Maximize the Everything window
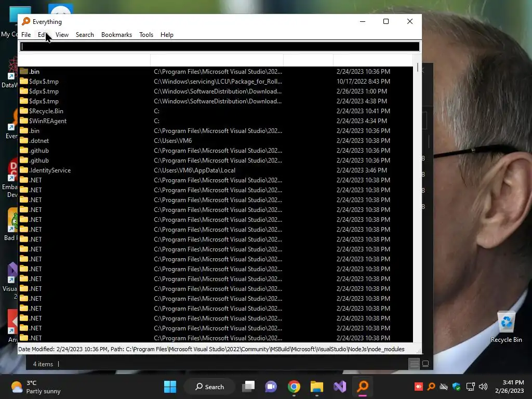Image resolution: width=532 pixels, height=399 pixels. (386, 21)
